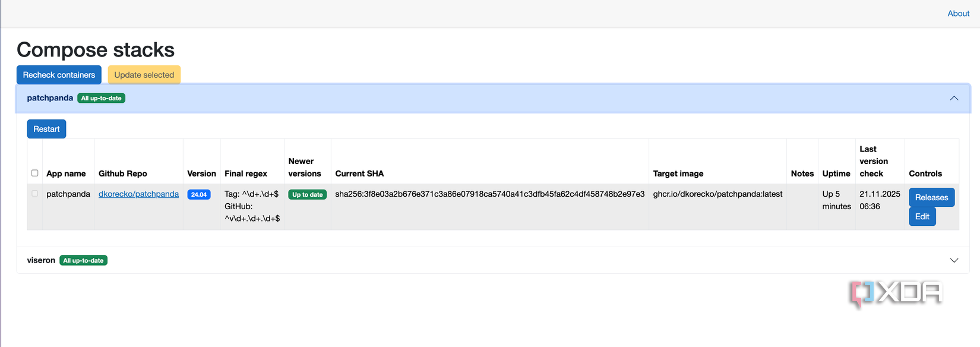Screen dimensions: 980x347
Task: Click the chevron on the patchpanda header
Action: [x=954, y=98]
